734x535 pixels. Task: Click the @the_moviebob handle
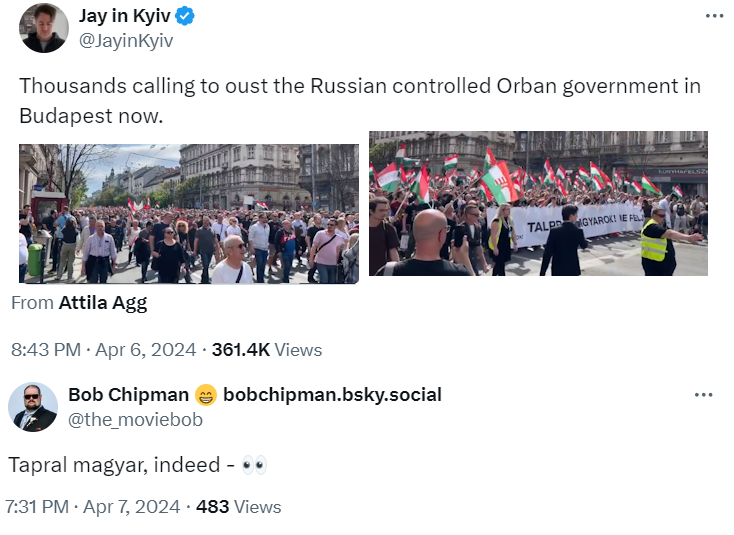click(135, 419)
